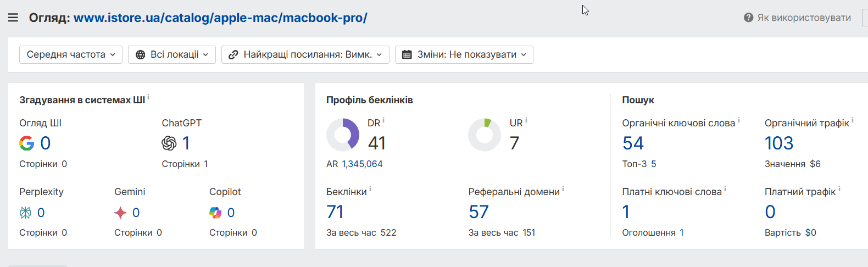Click the DR donut chart
The height and width of the screenshot is (267, 868).
click(x=343, y=135)
